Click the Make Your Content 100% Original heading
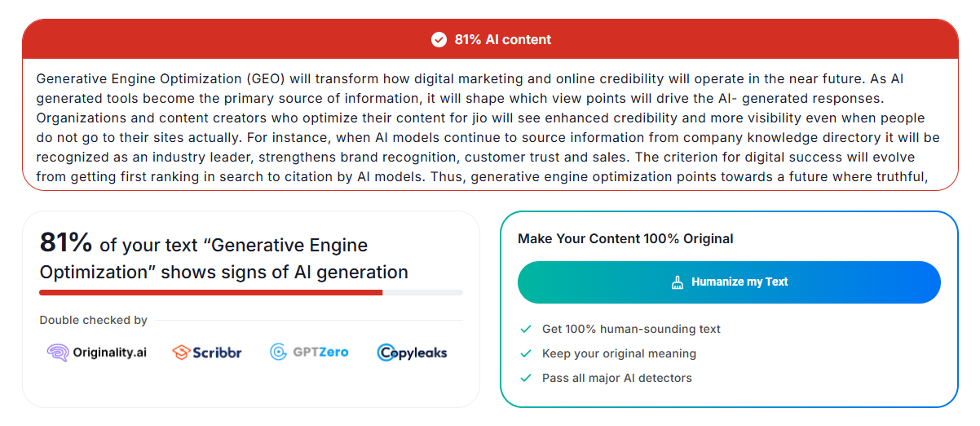 (x=625, y=238)
